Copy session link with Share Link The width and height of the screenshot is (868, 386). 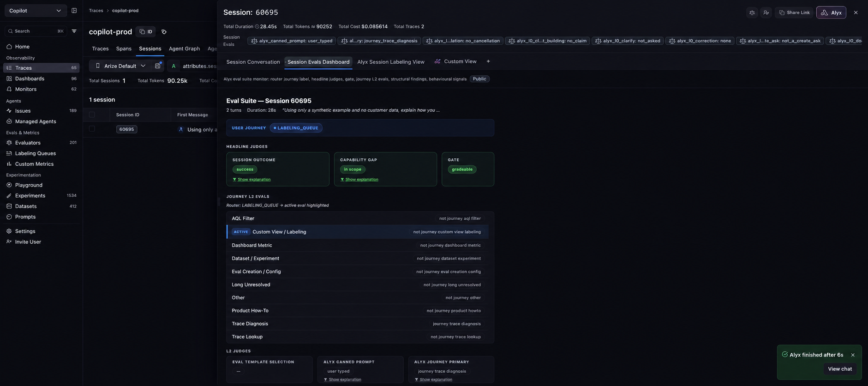pyautogui.click(x=794, y=12)
